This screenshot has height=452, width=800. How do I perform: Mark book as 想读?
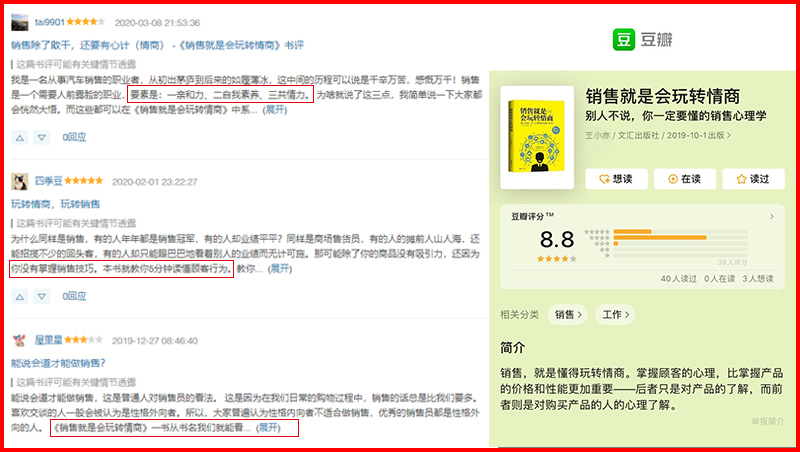[x=616, y=179]
